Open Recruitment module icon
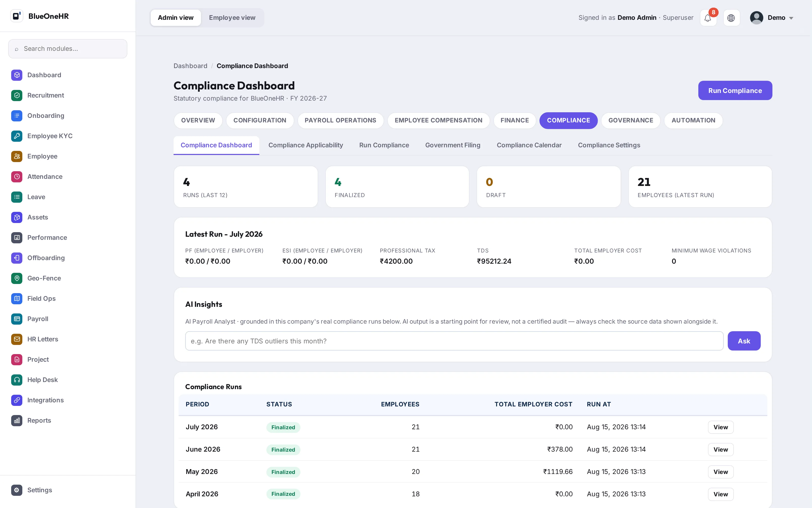Viewport: 812px width, 508px height. (17, 96)
